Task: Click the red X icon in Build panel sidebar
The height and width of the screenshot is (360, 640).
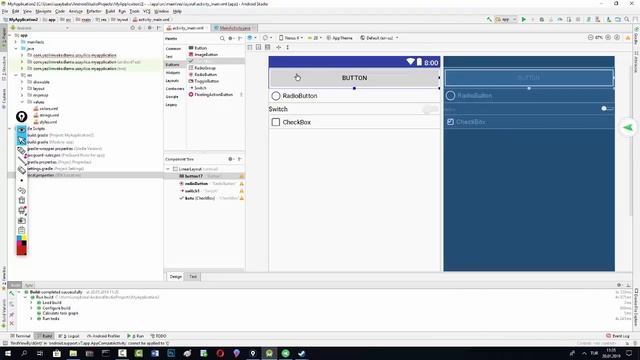Action: pyautogui.click(x=11, y=323)
